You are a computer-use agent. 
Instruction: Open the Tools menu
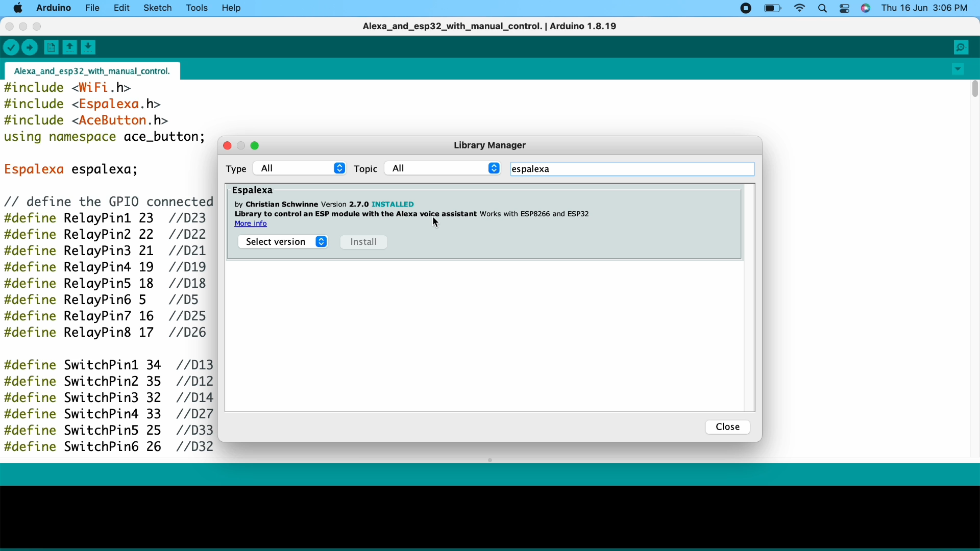pyautogui.click(x=197, y=8)
